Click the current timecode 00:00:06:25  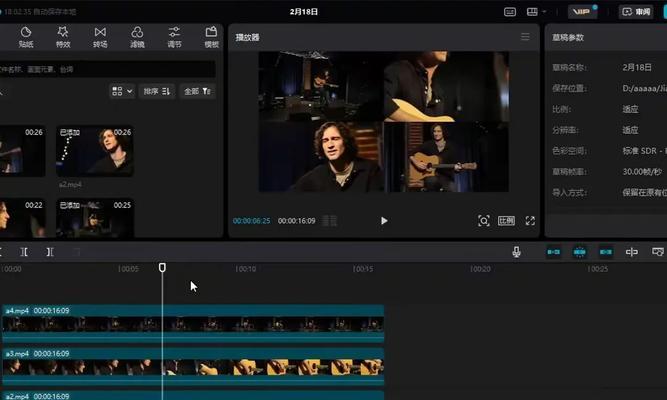point(251,221)
